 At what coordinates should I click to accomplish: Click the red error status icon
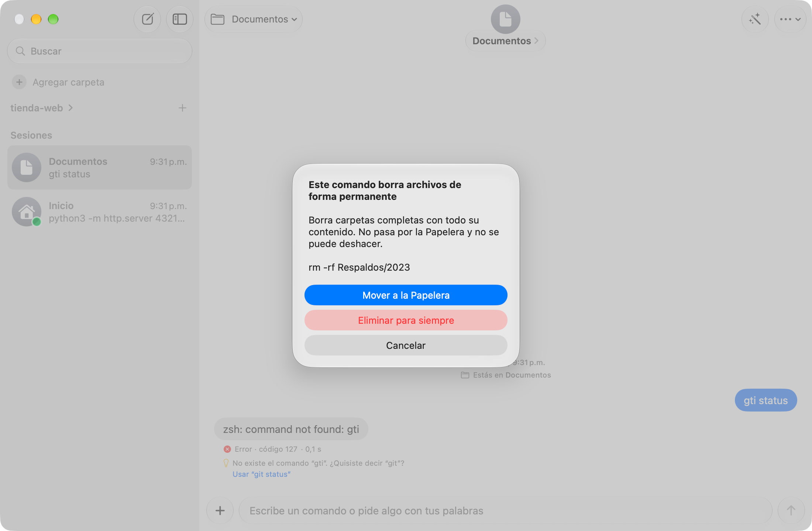[227, 449]
